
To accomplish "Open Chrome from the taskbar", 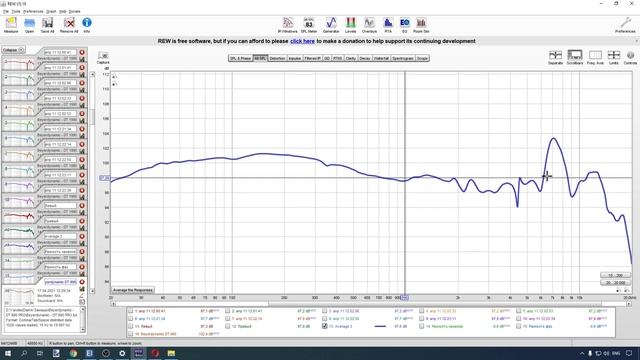I will pos(73,353).
